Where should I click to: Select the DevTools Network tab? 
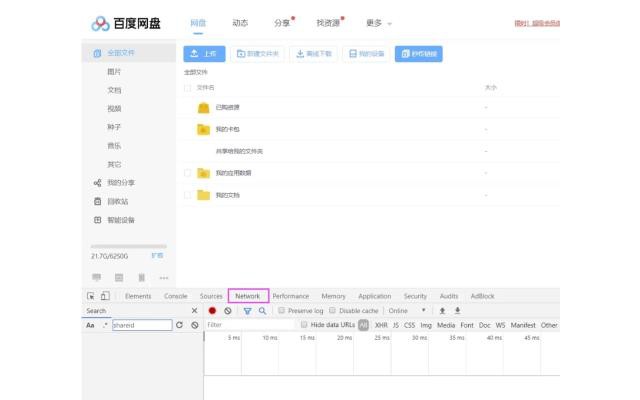click(248, 296)
